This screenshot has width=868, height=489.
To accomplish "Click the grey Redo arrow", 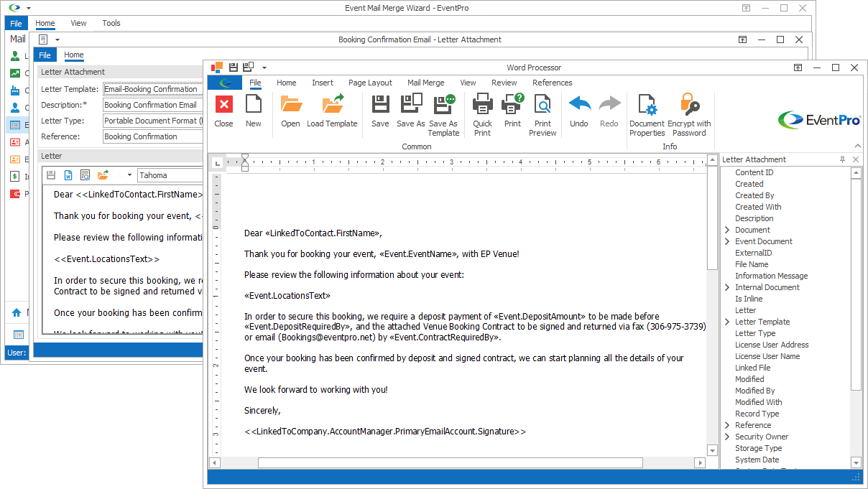I will (x=609, y=104).
